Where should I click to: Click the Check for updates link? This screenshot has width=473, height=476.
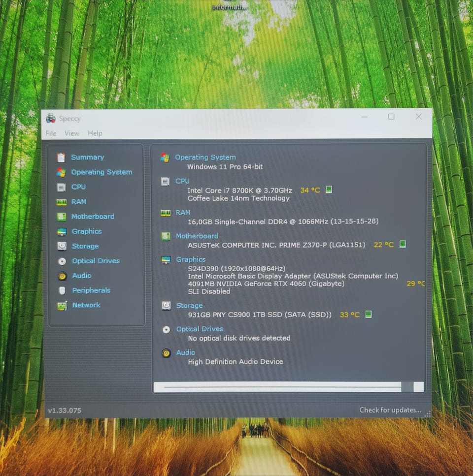tap(390, 410)
